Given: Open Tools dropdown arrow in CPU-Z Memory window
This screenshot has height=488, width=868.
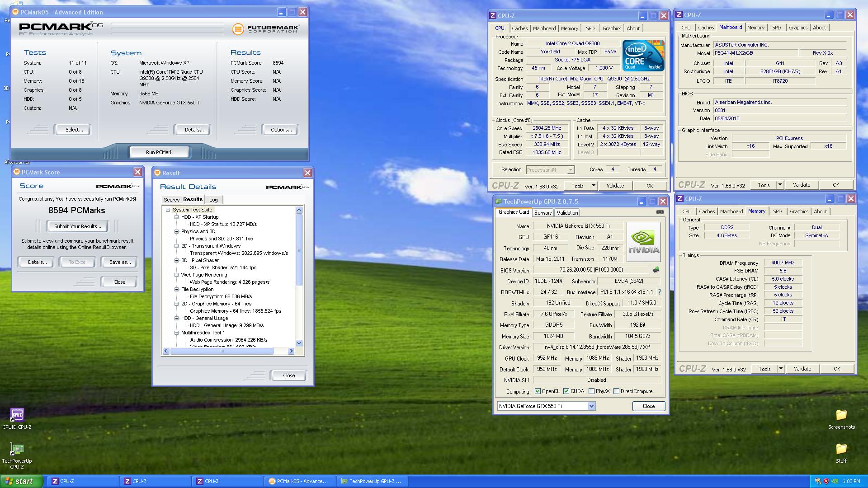Looking at the screenshot, I should pos(781,369).
